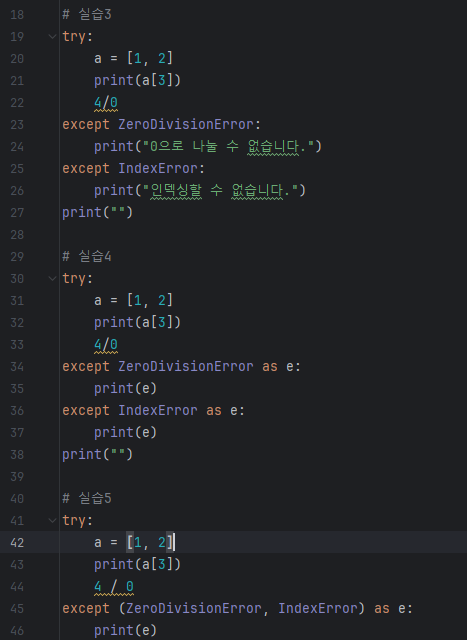Click empty line 28 in the editor
Image resolution: width=467 pixels, height=640 pixels.
[263, 235]
